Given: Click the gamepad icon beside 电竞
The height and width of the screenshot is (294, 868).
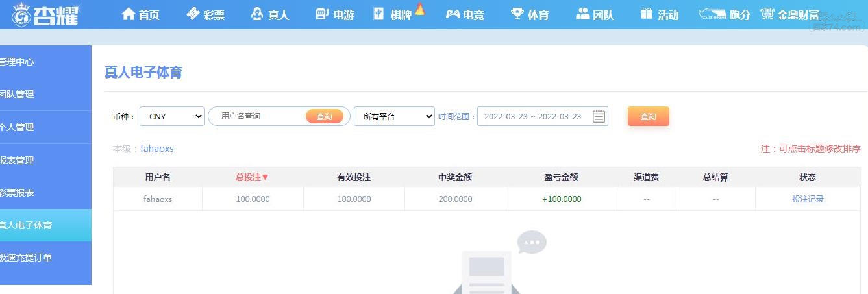Looking at the screenshot, I should (x=453, y=14).
